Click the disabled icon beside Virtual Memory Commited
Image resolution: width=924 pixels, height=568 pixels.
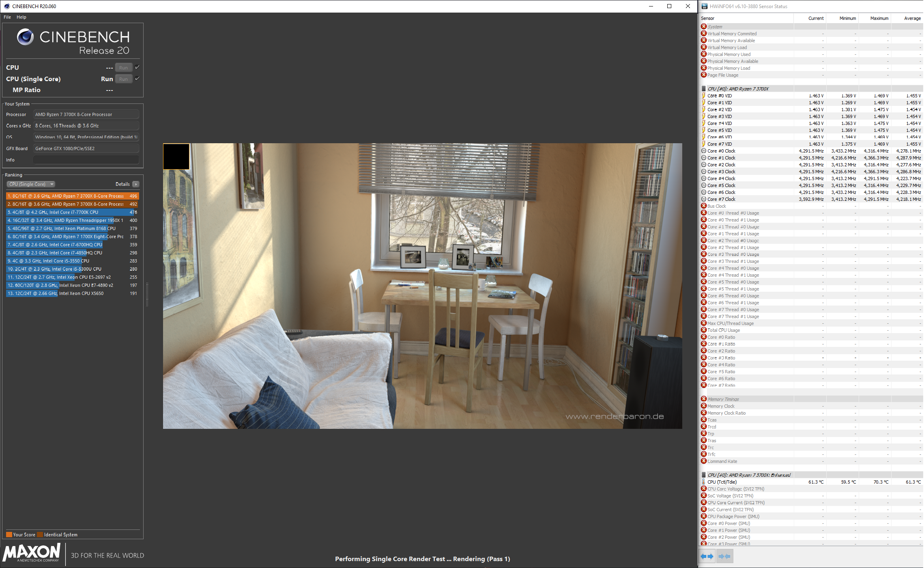[x=704, y=34]
